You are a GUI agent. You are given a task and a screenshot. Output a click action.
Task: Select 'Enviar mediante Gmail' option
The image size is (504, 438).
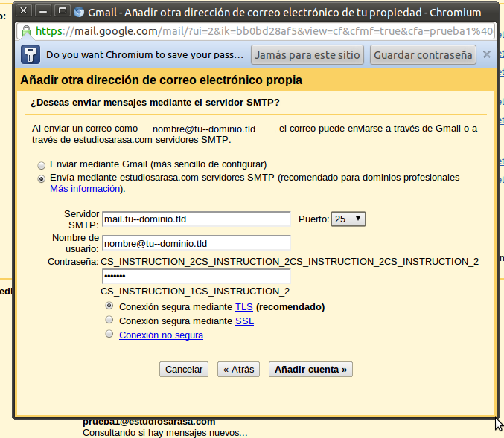pos(42,164)
